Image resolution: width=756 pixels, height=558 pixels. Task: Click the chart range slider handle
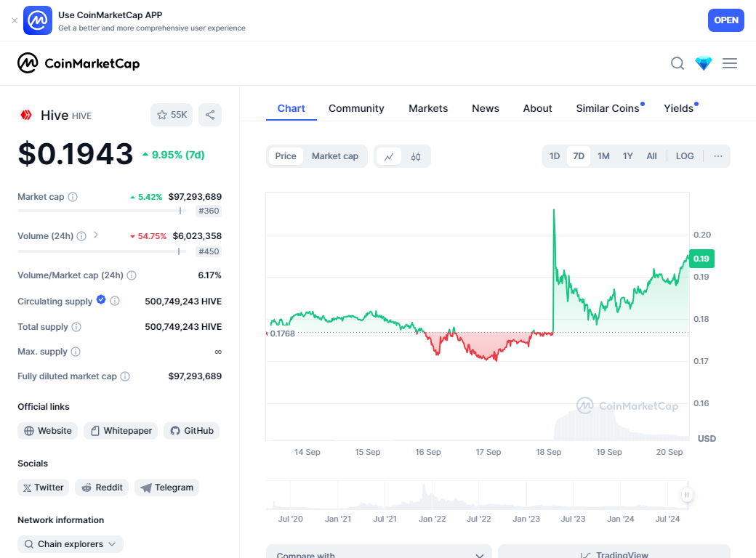tap(686, 496)
